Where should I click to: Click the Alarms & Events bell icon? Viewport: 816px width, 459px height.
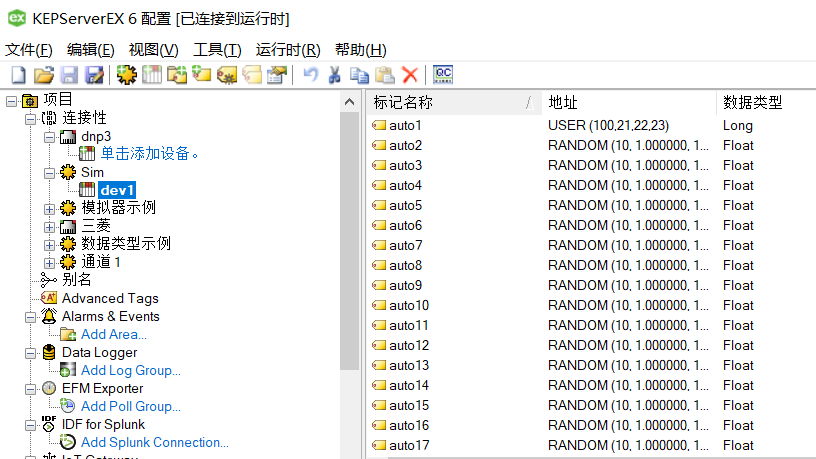49,316
